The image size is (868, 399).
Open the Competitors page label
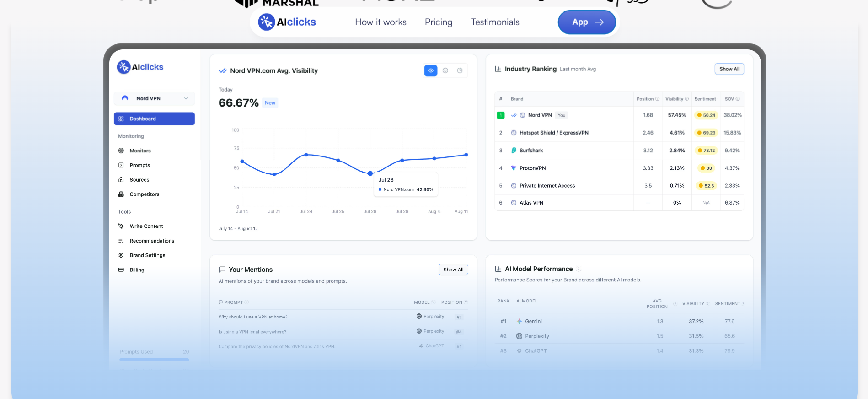[145, 194]
